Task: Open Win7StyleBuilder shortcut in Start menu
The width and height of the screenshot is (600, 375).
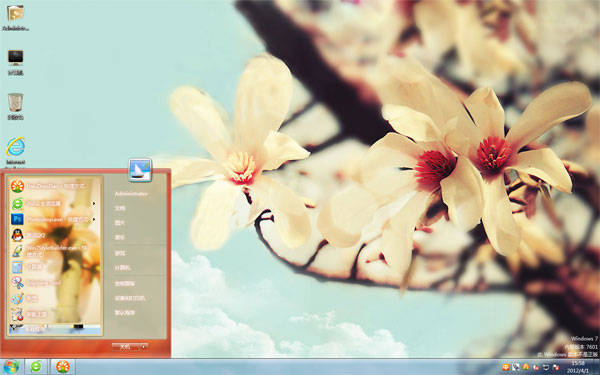Action: coord(54,251)
